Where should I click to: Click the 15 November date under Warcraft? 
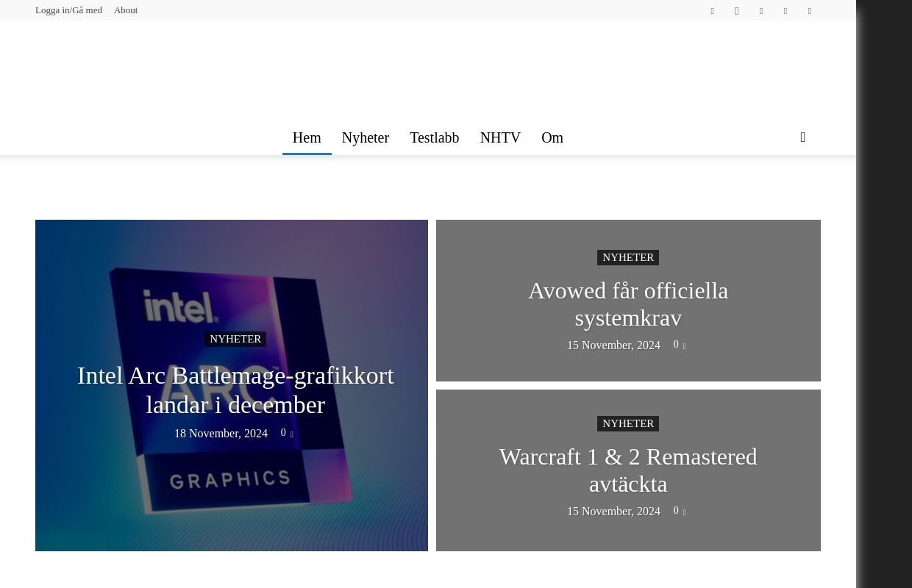point(613,512)
